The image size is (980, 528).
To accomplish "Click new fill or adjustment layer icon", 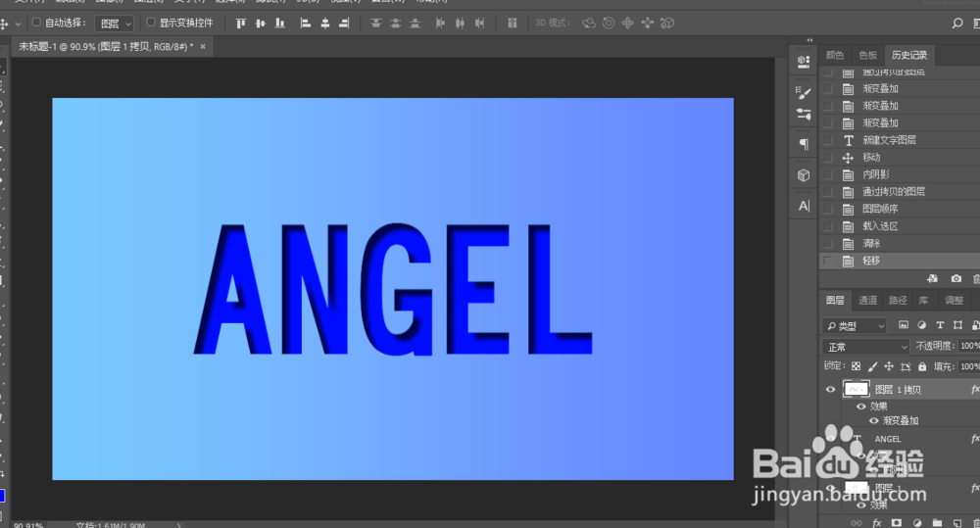I will (x=917, y=522).
